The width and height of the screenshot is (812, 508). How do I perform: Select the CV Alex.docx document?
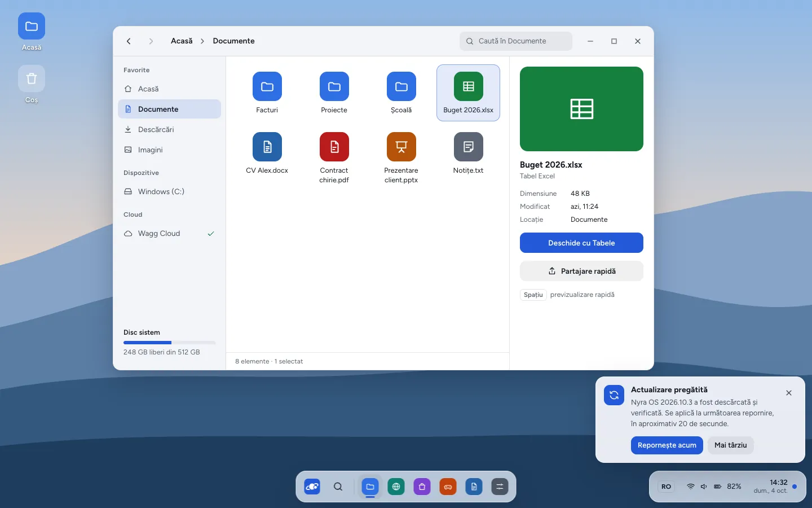267,154
